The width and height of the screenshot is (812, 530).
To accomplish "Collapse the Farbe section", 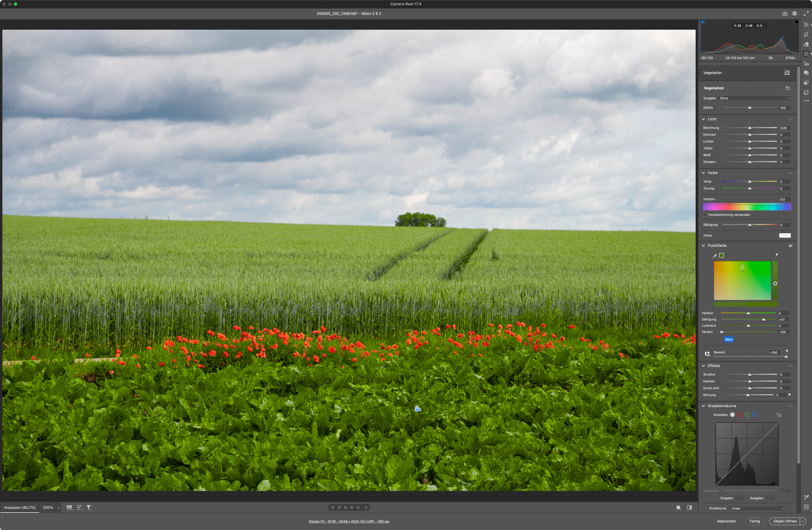I will (x=703, y=173).
